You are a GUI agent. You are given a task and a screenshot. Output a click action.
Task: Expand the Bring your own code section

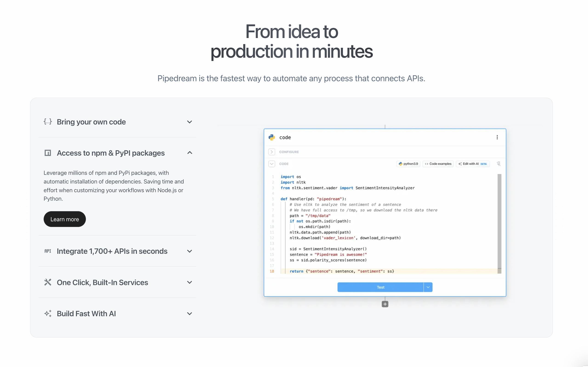click(189, 122)
